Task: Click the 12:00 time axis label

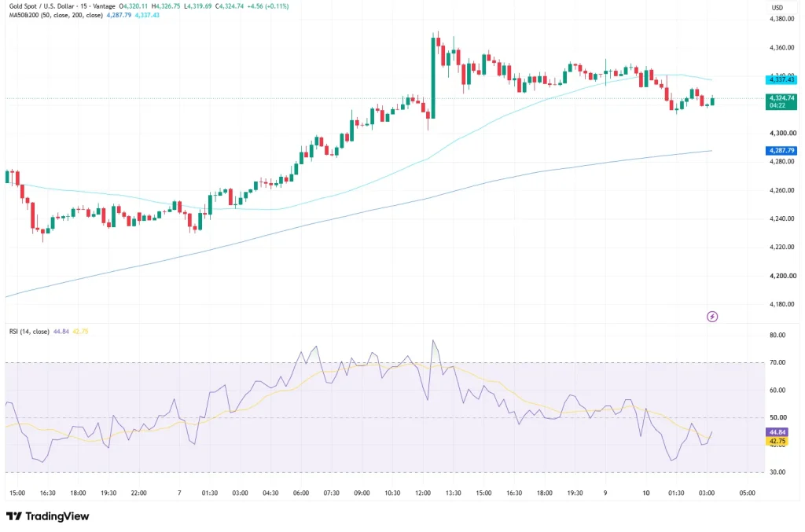Action: point(422,493)
